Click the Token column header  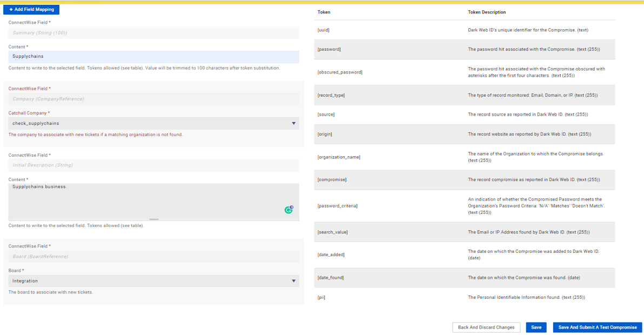click(x=324, y=12)
